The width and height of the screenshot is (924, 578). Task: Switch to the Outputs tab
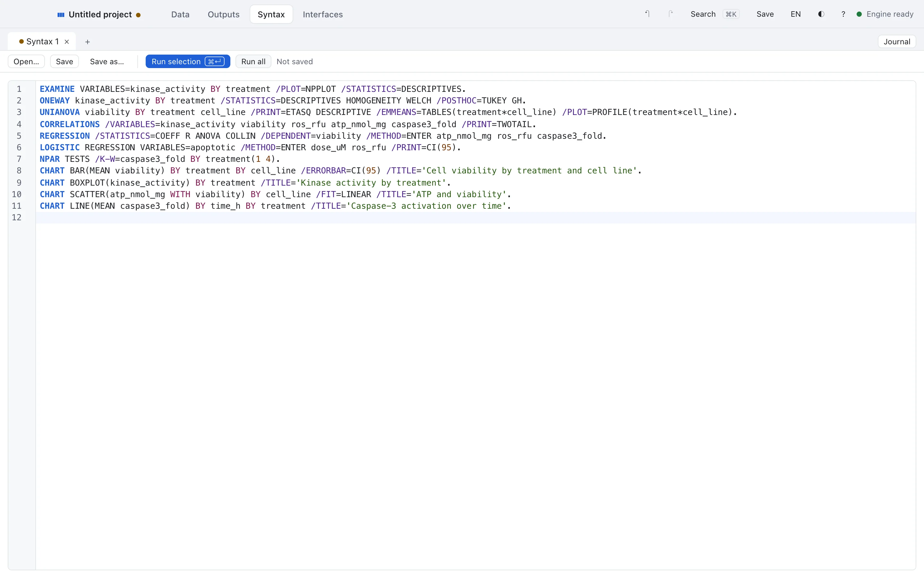click(x=224, y=14)
